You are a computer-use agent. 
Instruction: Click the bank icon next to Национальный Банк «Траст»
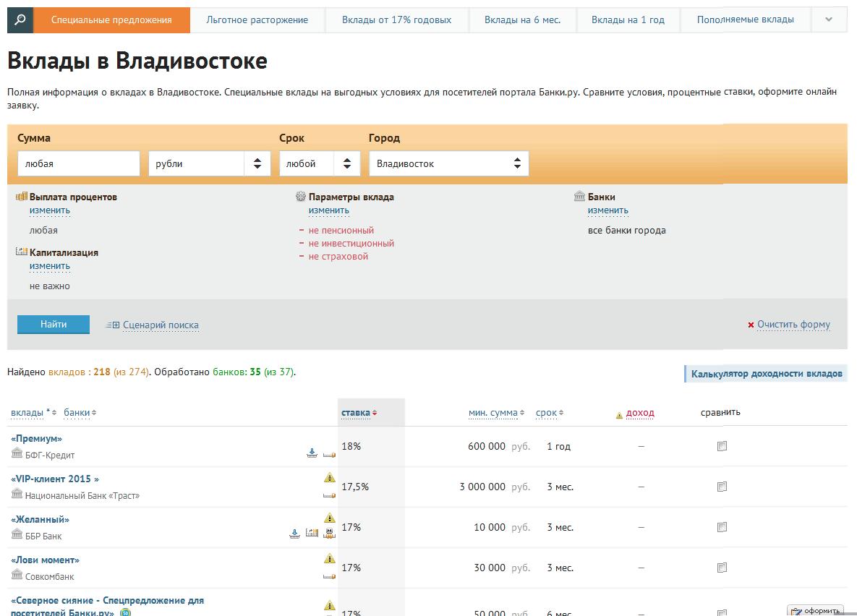click(x=17, y=494)
